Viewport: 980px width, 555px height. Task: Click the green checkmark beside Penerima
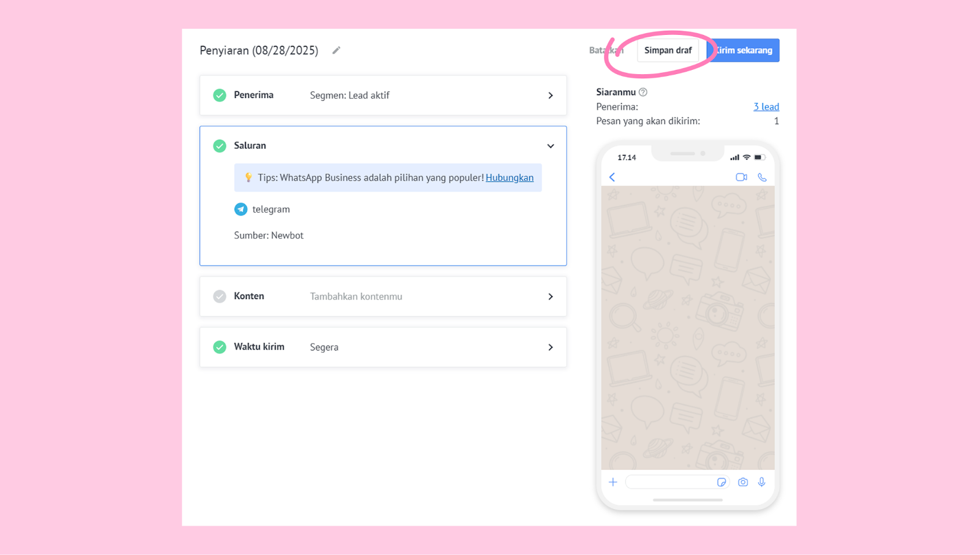coord(219,96)
